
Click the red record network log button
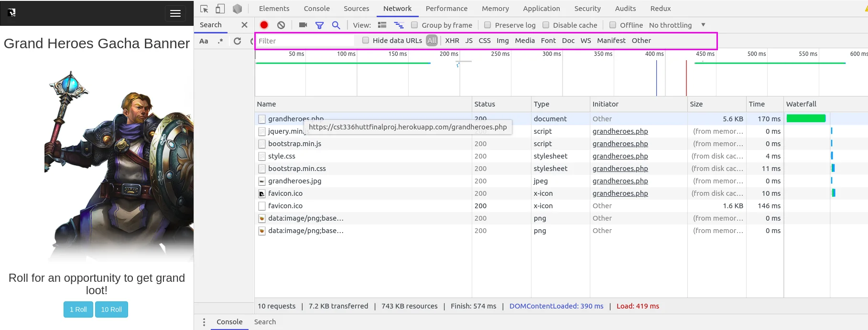[264, 25]
